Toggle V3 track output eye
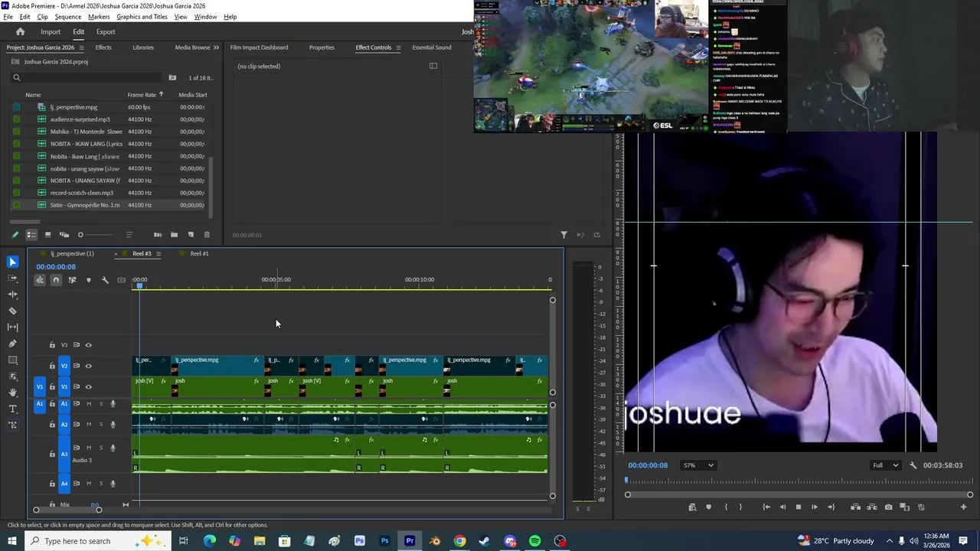 click(88, 345)
